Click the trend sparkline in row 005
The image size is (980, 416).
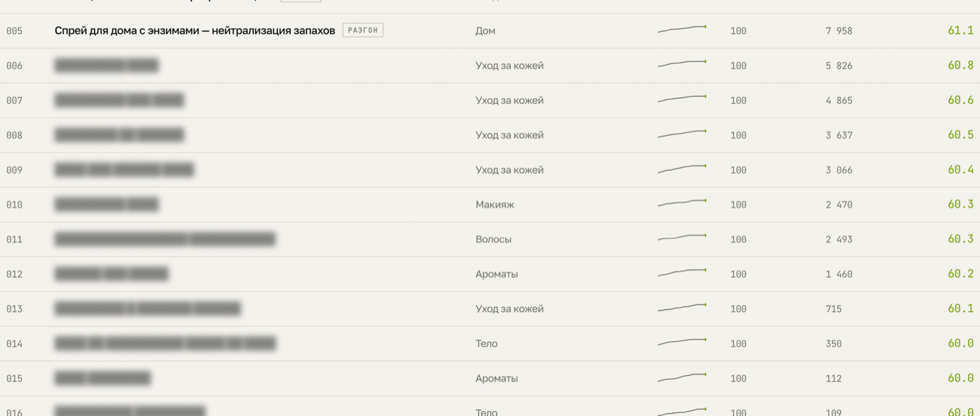682,29
